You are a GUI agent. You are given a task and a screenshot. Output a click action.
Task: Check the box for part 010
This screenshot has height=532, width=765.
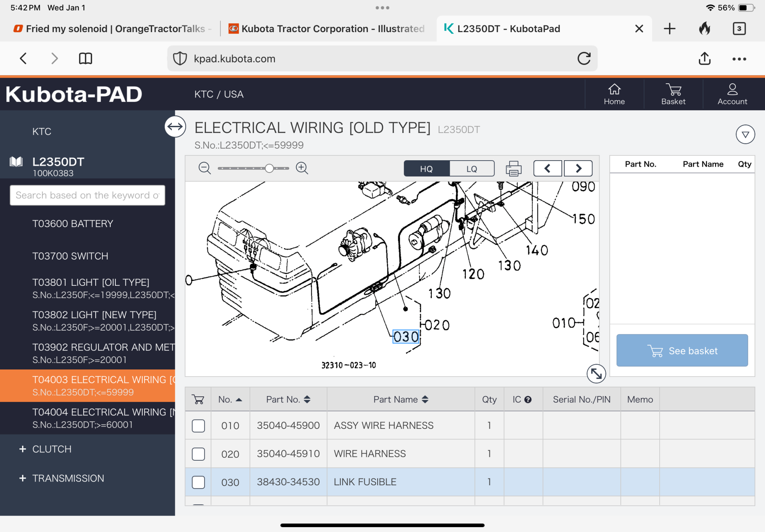pos(198,426)
